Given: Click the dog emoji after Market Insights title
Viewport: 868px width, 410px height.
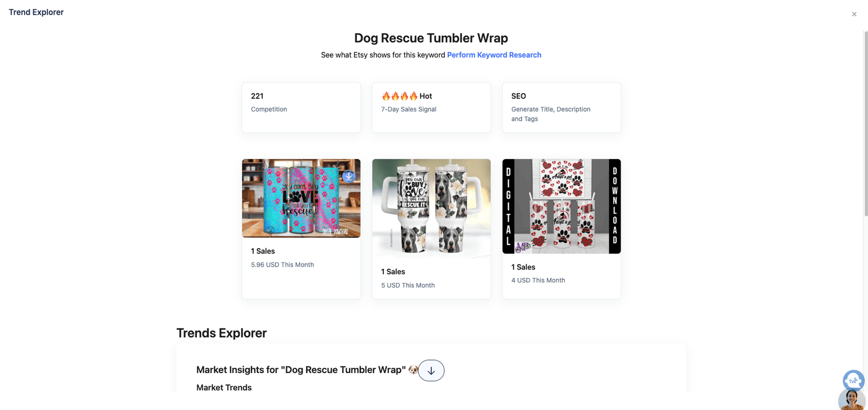Looking at the screenshot, I should 413,370.
